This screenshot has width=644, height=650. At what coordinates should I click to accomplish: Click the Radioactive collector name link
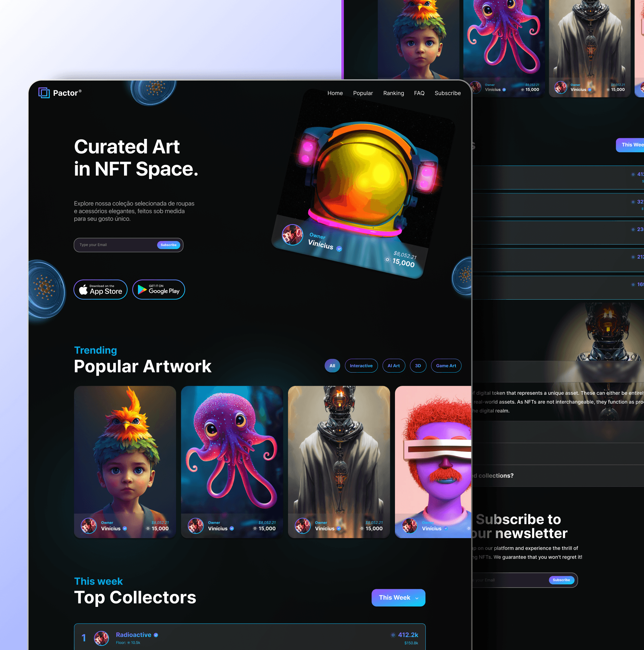[x=133, y=634]
